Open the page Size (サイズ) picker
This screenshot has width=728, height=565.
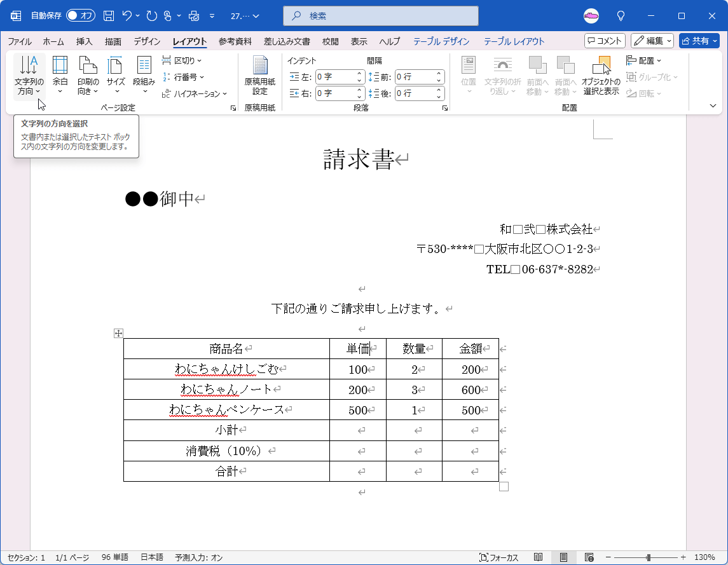114,75
